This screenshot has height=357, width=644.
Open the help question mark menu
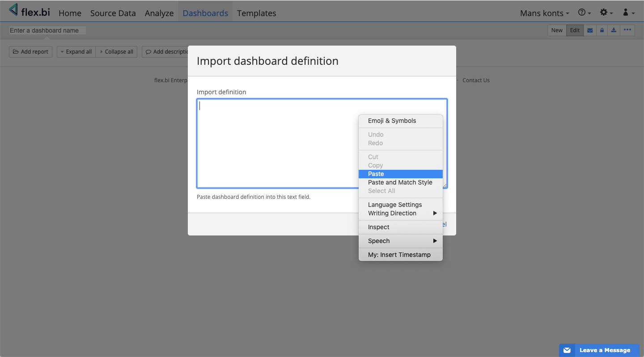[x=585, y=13]
